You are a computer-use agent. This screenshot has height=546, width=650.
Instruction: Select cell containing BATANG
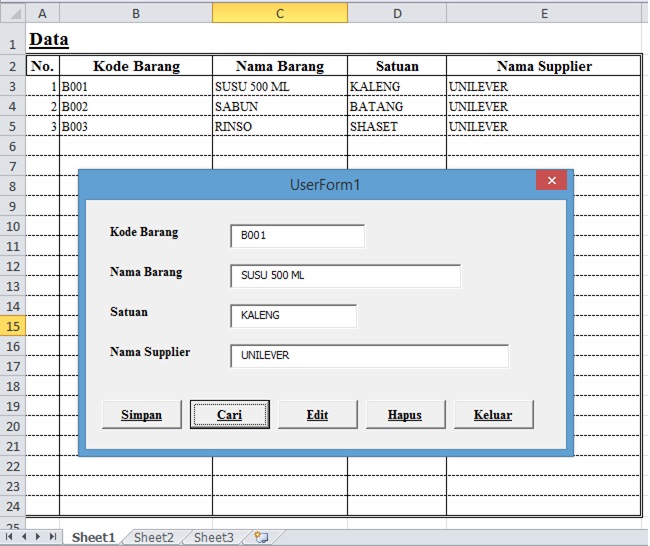[x=397, y=106]
